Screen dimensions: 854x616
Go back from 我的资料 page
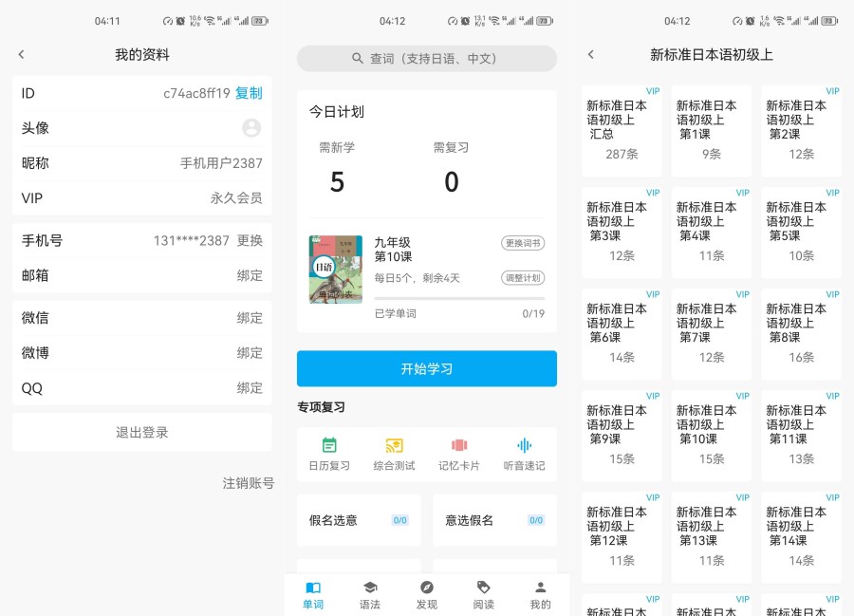point(21,54)
